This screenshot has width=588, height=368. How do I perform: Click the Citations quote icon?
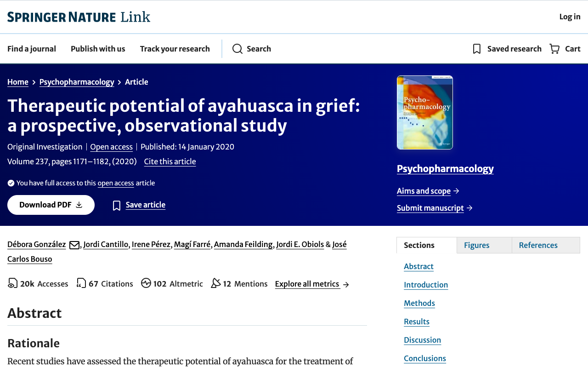pyautogui.click(x=81, y=283)
